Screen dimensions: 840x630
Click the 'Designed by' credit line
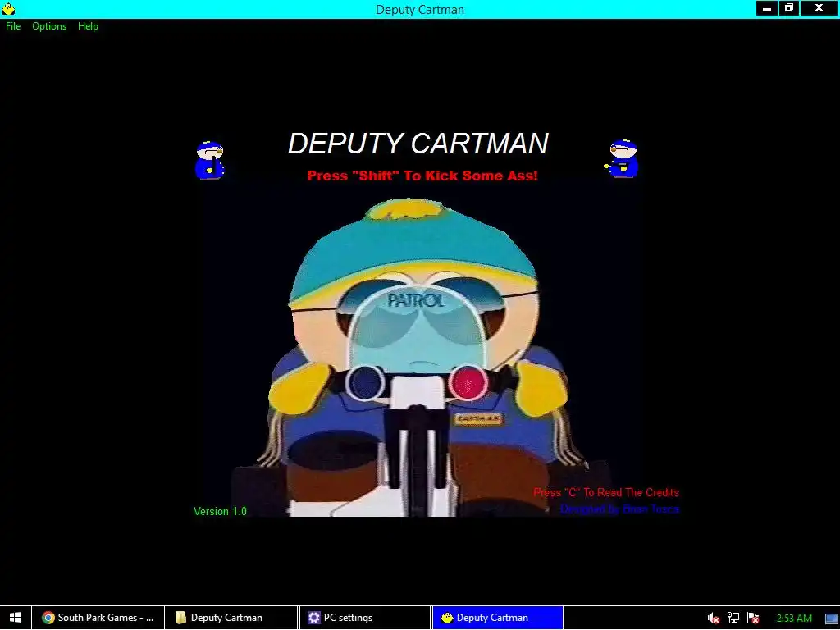(620, 509)
